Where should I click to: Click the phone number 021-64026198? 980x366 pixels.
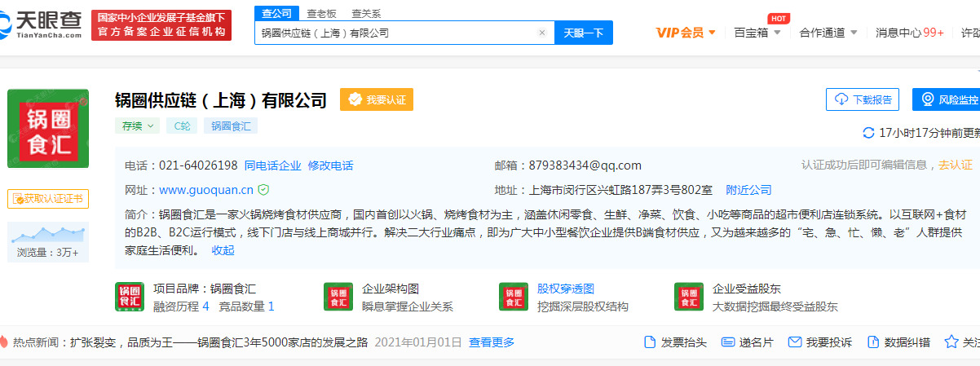click(198, 165)
